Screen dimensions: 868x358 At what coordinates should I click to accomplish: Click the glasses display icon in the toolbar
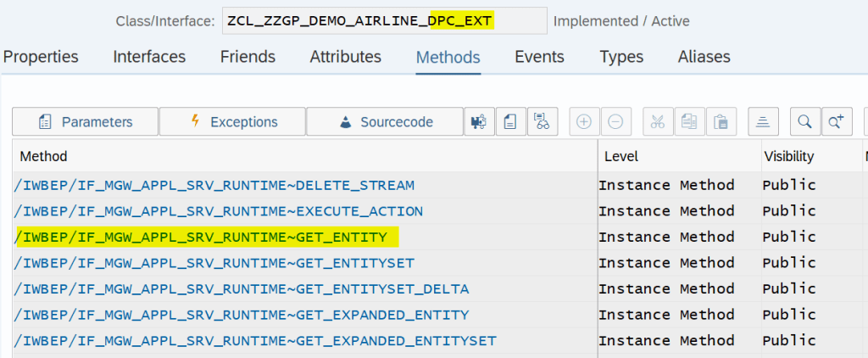(x=542, y=121)
